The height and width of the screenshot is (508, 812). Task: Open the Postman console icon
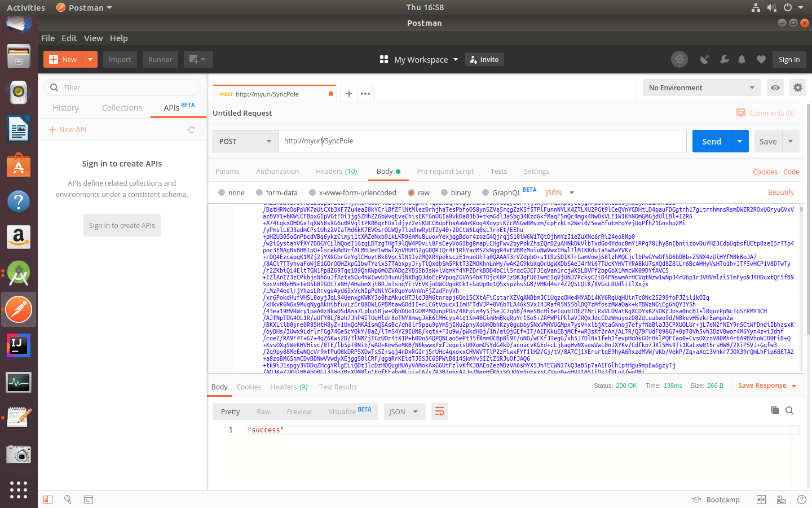coord(89,500)
